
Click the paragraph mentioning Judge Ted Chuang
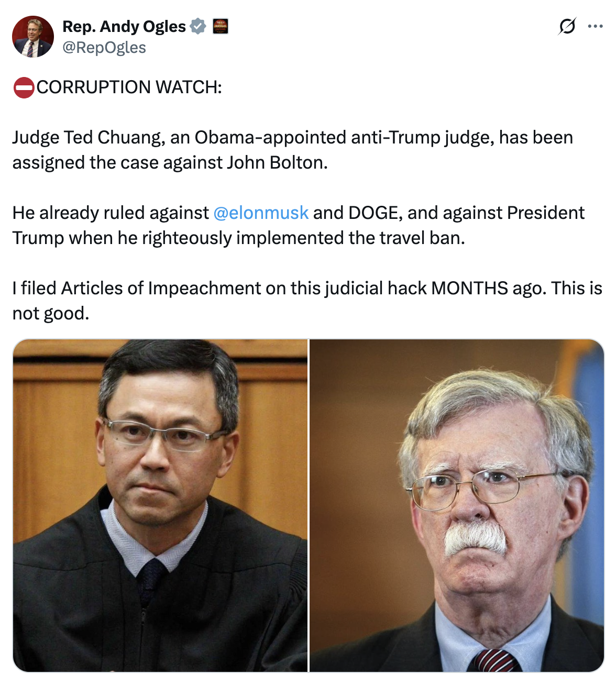pos(293,150)
